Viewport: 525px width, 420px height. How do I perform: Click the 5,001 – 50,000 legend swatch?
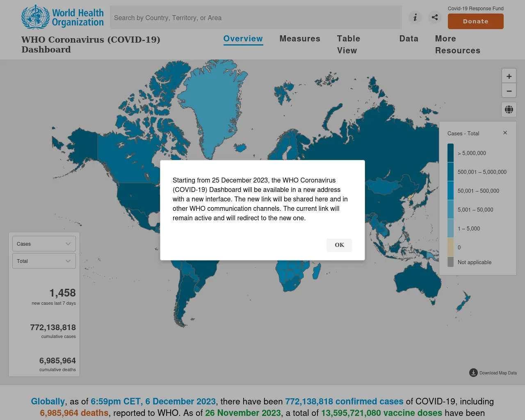click(x=450, y=210)
